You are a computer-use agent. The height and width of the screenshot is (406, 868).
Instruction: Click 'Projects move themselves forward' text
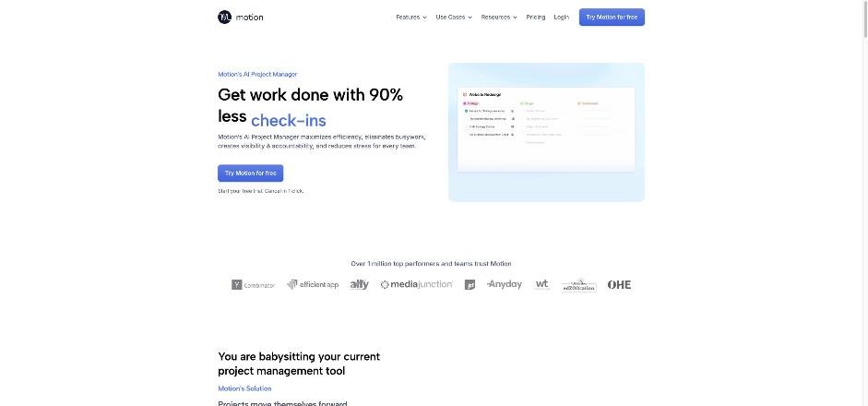coord(282,403)
